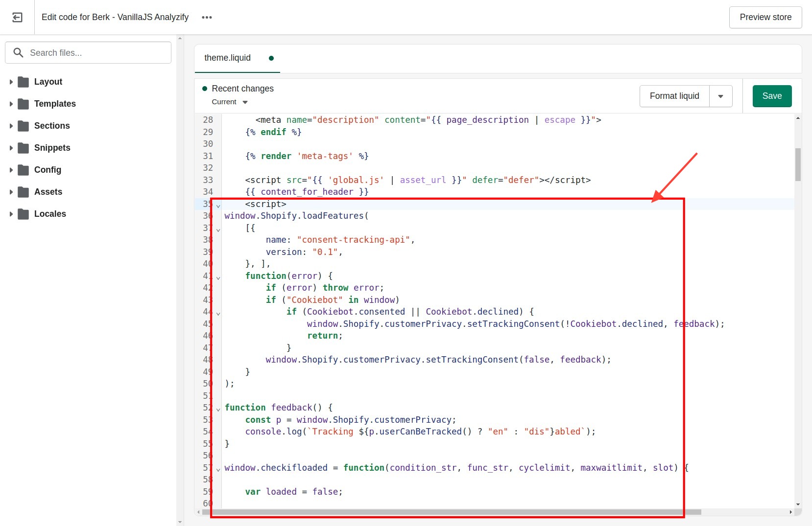Open the Current version dropdown
Viewport: 812px width, 526px height.
(x=229, y=102)
